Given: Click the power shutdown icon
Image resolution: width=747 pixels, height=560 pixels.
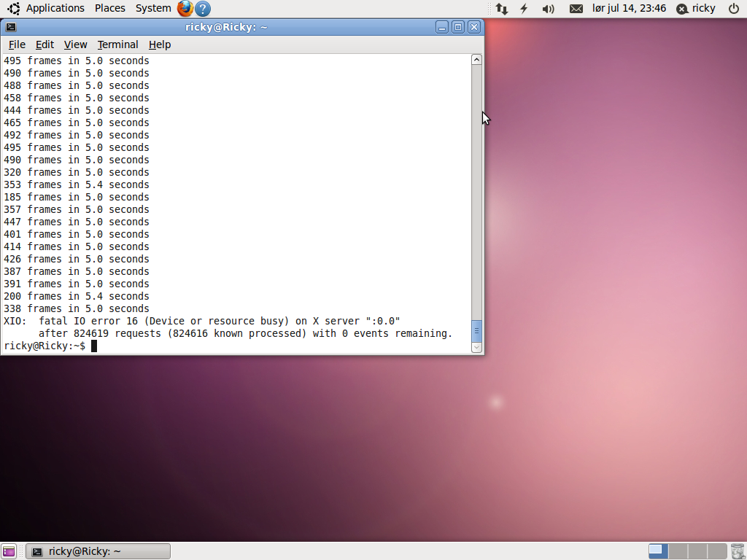Looking at the screenshot, I should pyautogui.click(x=734, y=9).
